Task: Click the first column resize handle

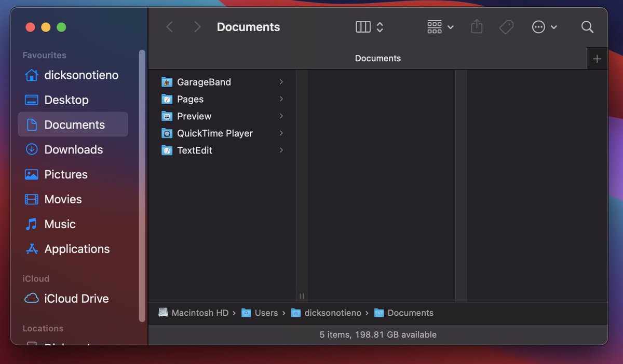Action: 302,296
